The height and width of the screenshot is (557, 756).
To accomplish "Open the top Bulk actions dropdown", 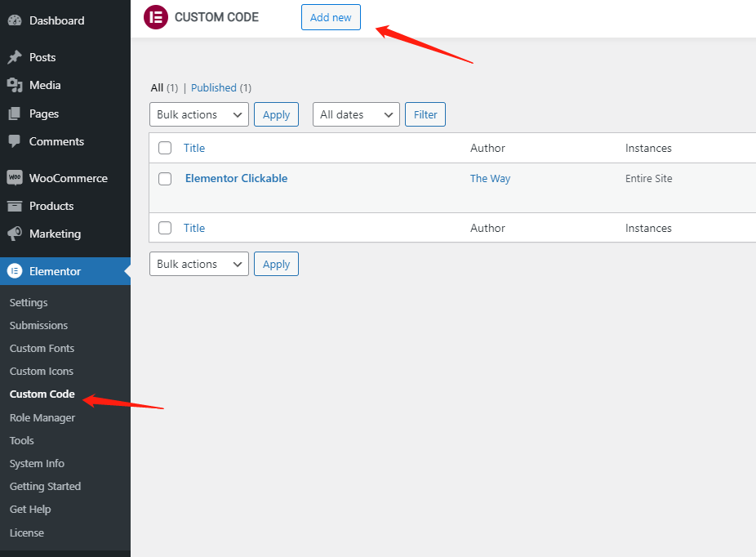I will pyautogui.click(x=199, y=114).
